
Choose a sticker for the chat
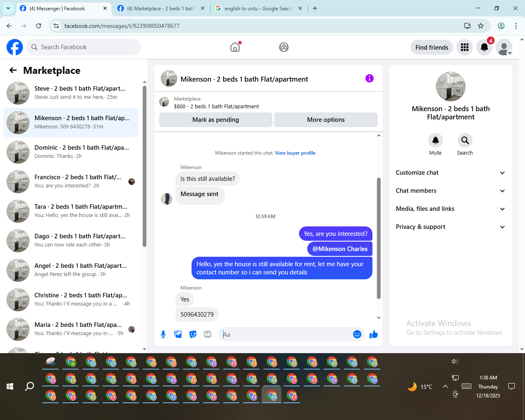tap(193, 334)
